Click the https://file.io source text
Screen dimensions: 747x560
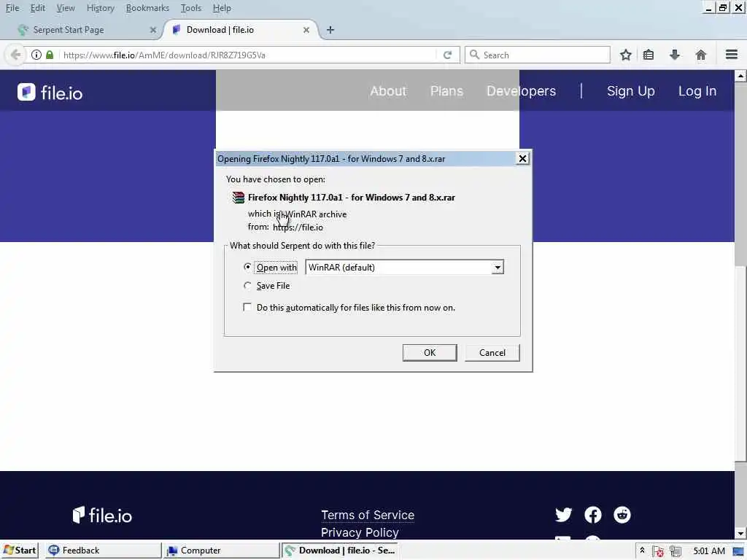(x=298, y=227)
